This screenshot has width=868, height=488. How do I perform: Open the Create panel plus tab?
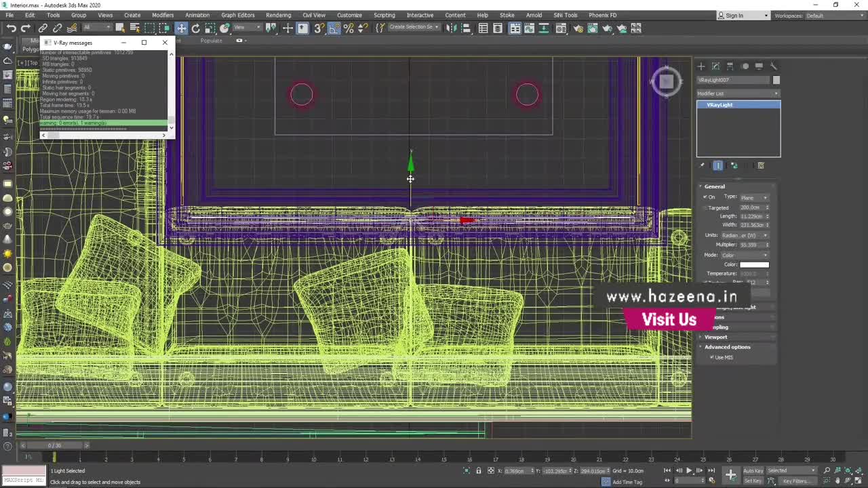click(x=701, y=66)
